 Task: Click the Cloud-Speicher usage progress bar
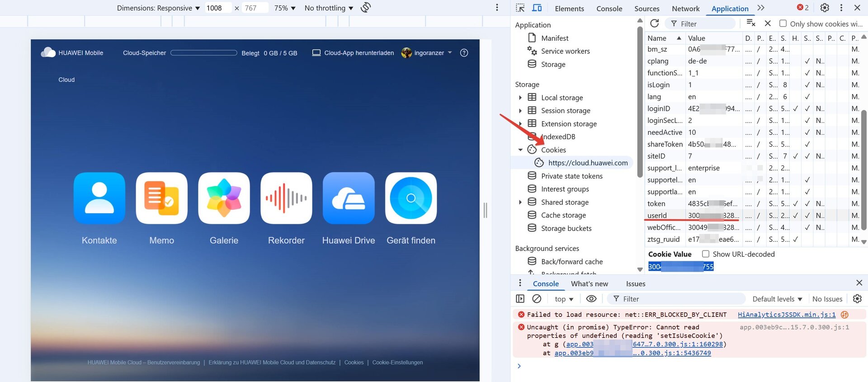(204, 53)
